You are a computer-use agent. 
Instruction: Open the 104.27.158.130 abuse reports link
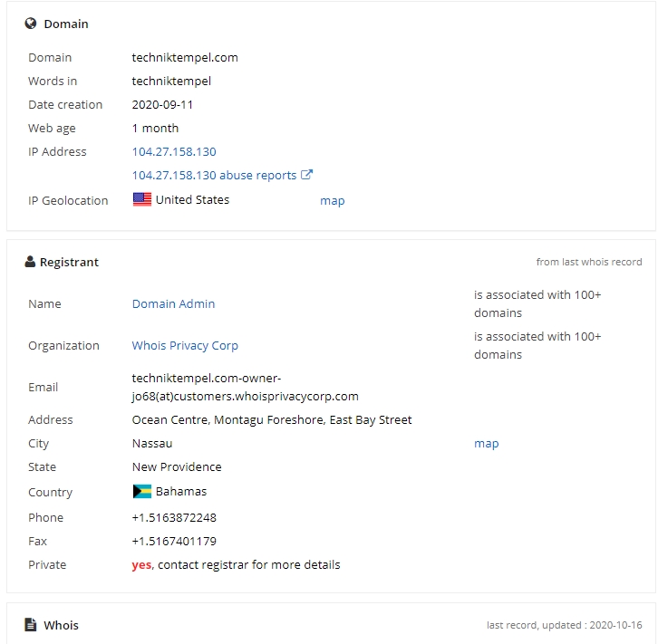(x=215, y=175)
